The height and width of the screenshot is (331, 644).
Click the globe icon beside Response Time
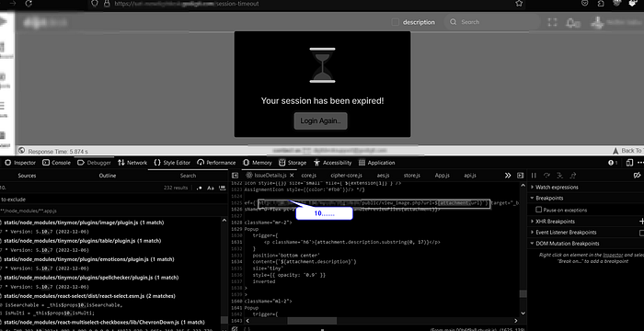coord(21,151)
